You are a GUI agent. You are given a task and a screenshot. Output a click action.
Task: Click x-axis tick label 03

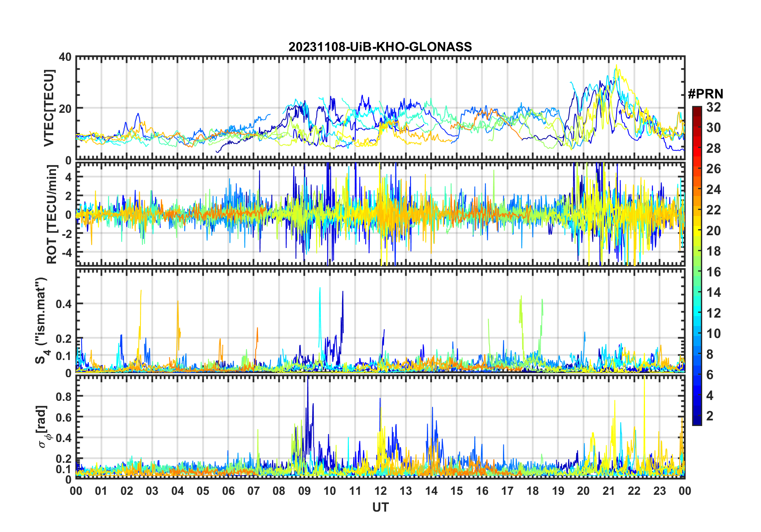[x=152, y=491]
